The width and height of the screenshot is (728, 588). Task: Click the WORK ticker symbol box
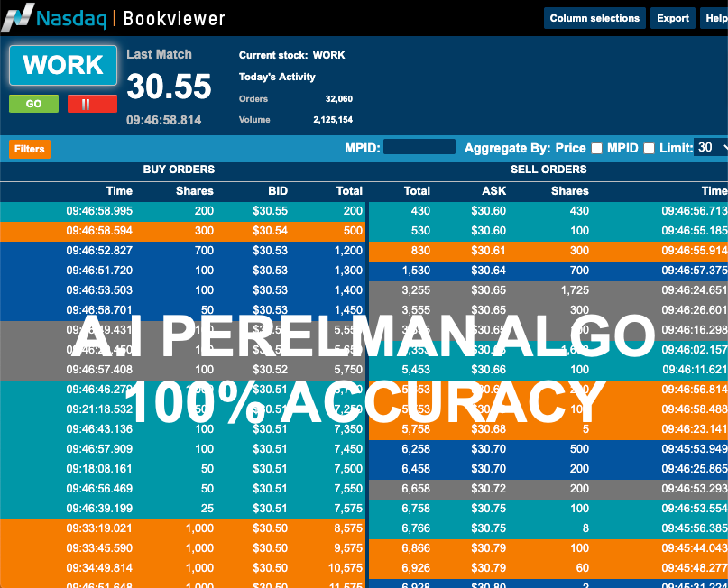tap(63, 65)
